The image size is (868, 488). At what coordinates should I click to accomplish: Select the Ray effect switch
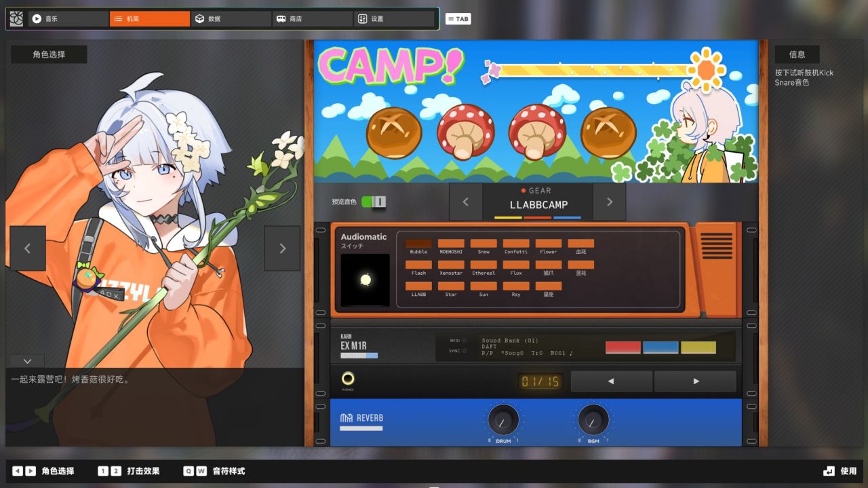click(x=516, y=286)
